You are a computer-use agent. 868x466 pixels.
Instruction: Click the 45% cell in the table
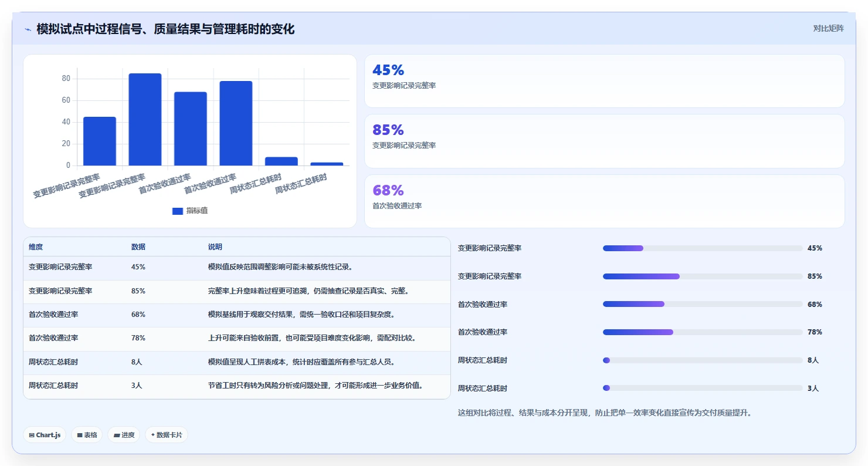138,267
